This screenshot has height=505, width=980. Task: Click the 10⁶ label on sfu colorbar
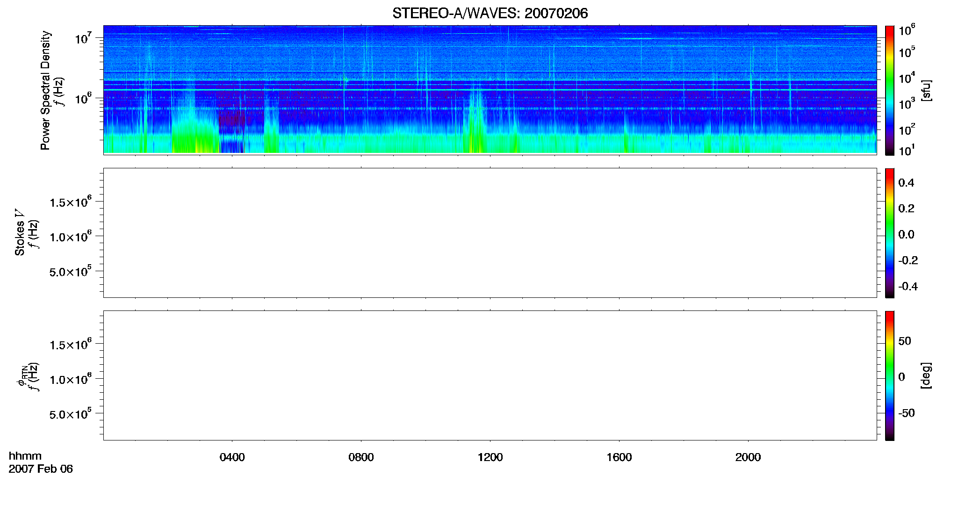click(907, 30)
